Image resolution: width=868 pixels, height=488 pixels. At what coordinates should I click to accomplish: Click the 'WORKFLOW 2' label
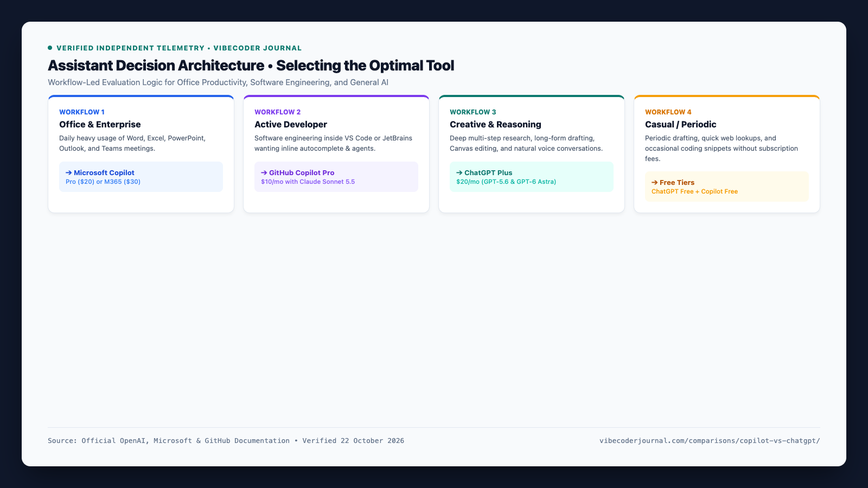pos(277,112)
